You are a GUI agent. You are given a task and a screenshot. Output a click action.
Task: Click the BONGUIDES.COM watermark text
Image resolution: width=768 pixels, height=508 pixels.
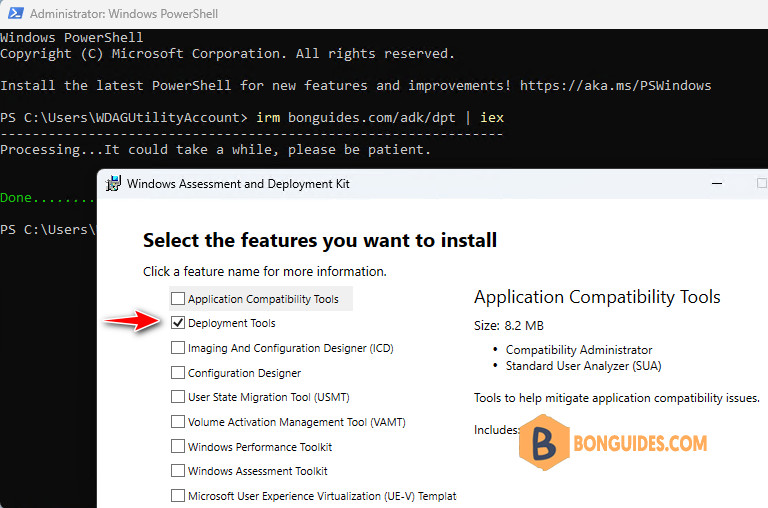click(640, 443)
